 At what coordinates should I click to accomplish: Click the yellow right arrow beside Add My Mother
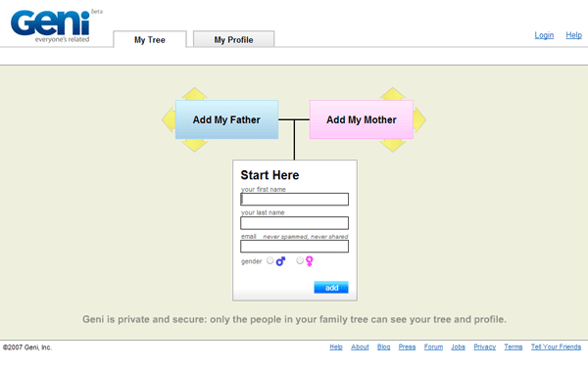pos(420,119)
